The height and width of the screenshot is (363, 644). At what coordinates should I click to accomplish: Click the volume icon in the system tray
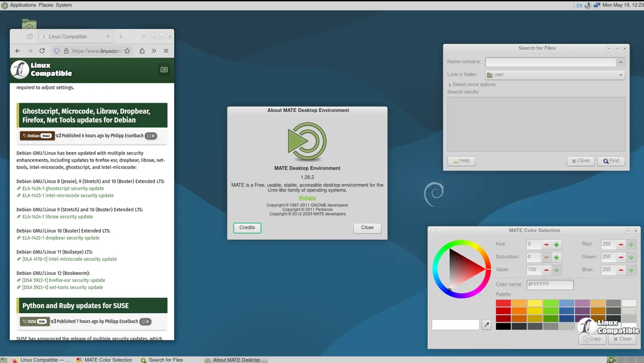pyautogui.click(x=588, y=5)
